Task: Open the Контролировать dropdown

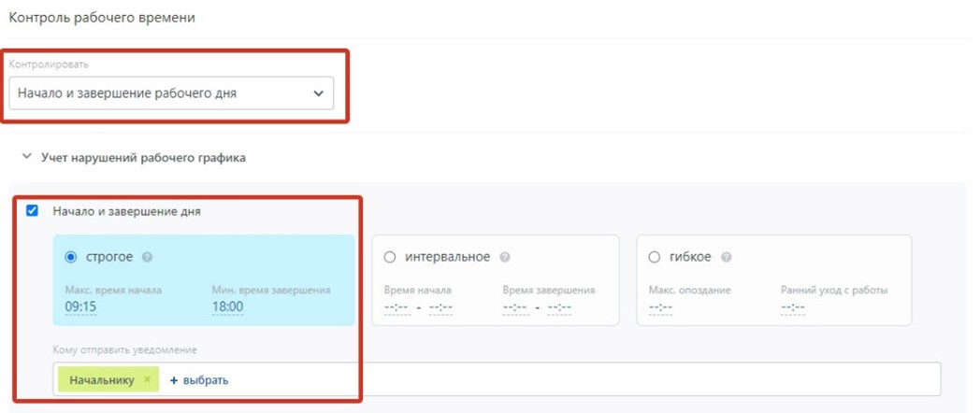Action: (171, 93)
